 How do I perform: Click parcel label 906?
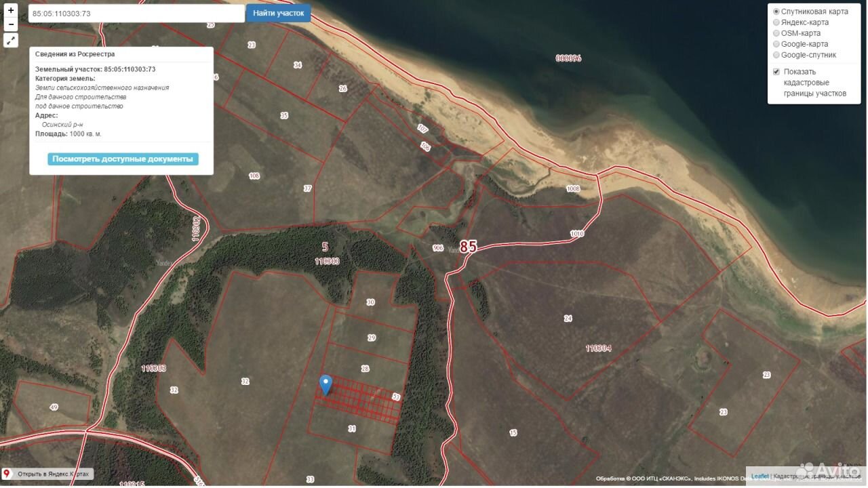point(438,248)
